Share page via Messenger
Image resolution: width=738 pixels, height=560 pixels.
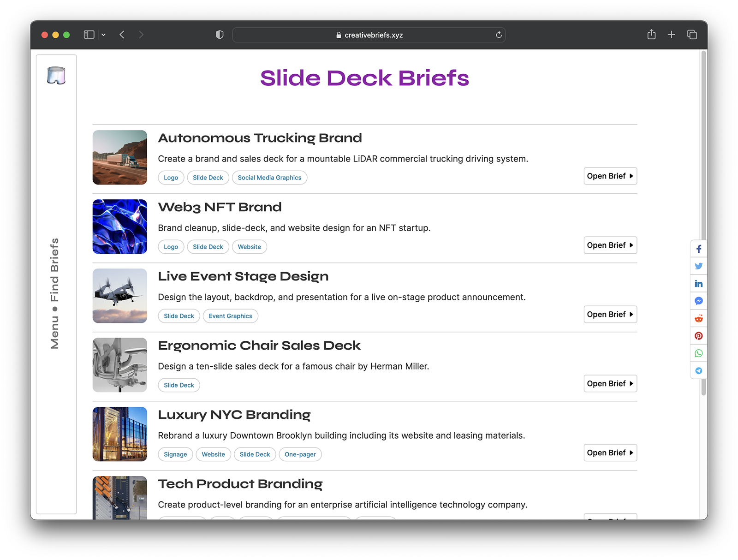pyautogui.click(x=699, y=301)
